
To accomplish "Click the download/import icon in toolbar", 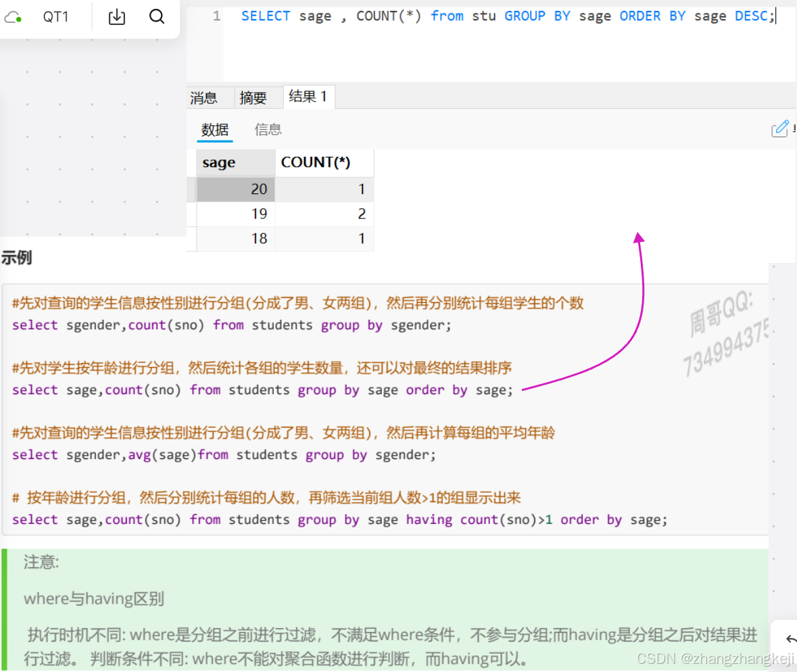I will pyautogui.click(x=117, y=17).
